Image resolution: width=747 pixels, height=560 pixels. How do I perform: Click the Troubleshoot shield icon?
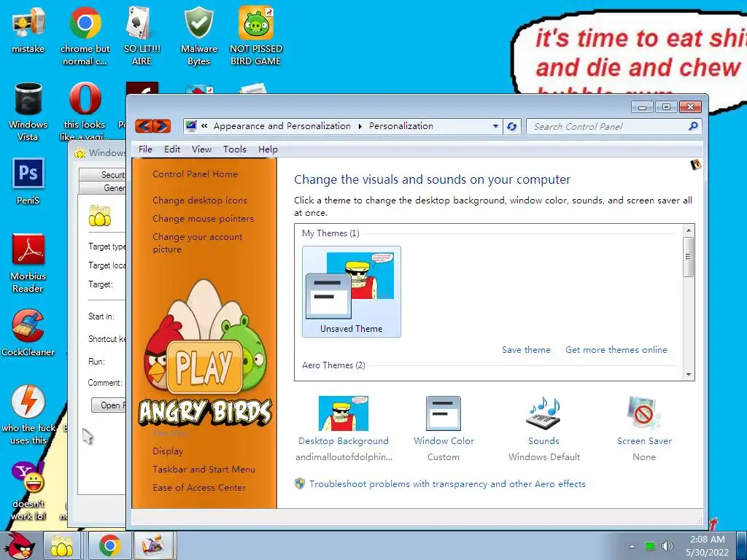[300, 484]
